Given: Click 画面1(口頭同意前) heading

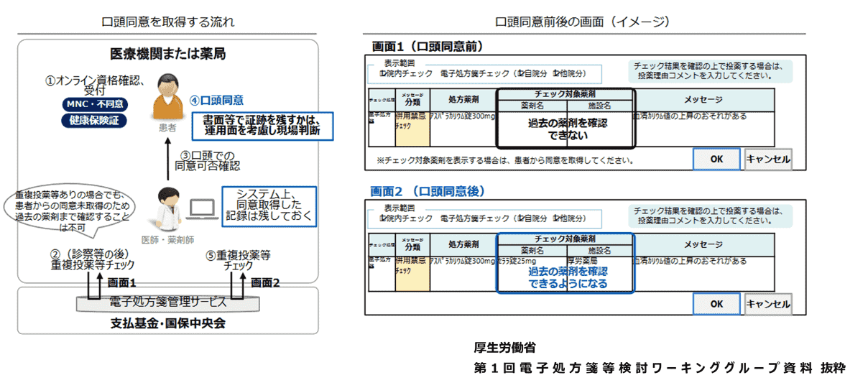Looking at the screenshot, I should (428, 47).
